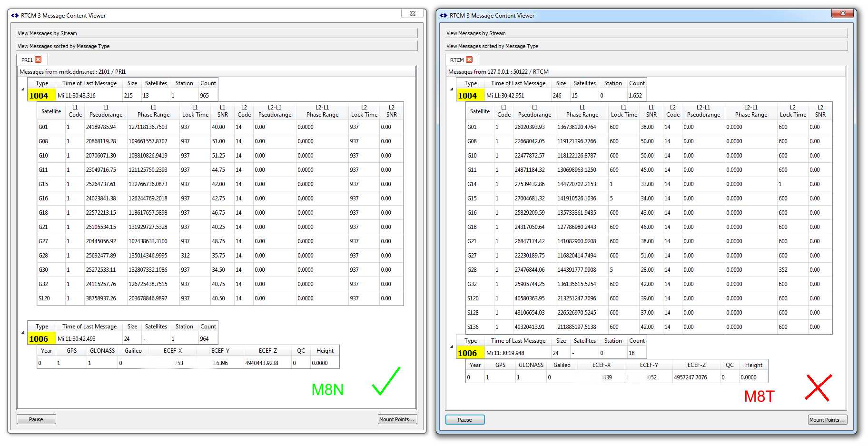The width and height of the screenshot is (868, 446).
Task: Click the app icon in left window title bar
Action: tap(15, 16)
